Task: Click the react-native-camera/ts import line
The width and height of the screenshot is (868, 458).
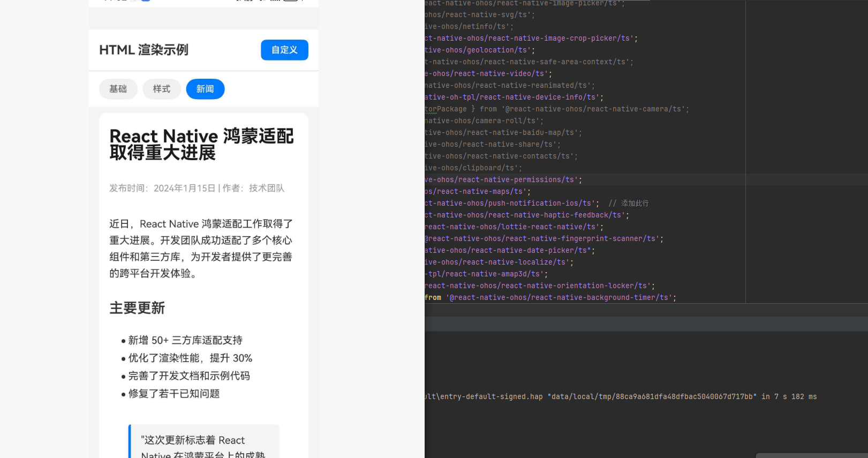Action: coord(557,109)
